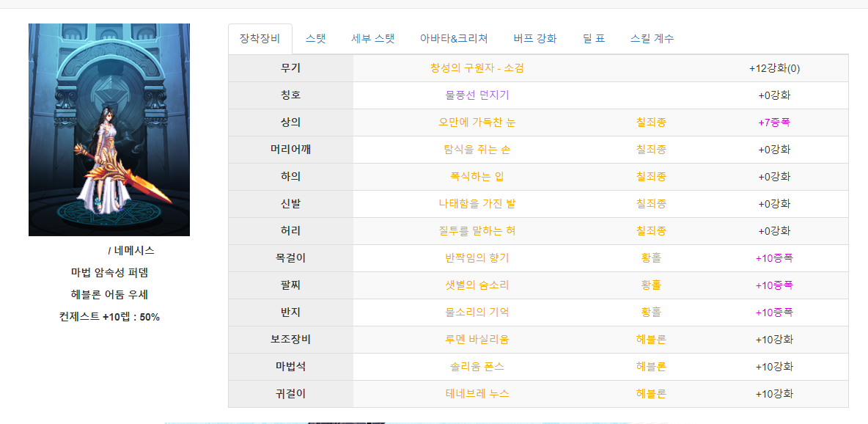868x424 pixels.
Task: Click +7증폭 in 상의 row
Action: pos(774,123)
